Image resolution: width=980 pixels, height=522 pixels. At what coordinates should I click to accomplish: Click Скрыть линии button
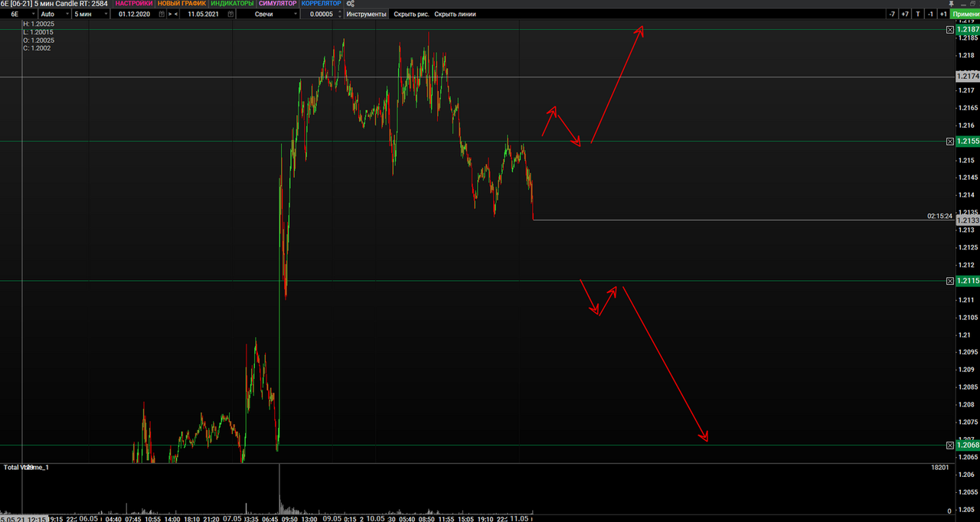point(455,14)
